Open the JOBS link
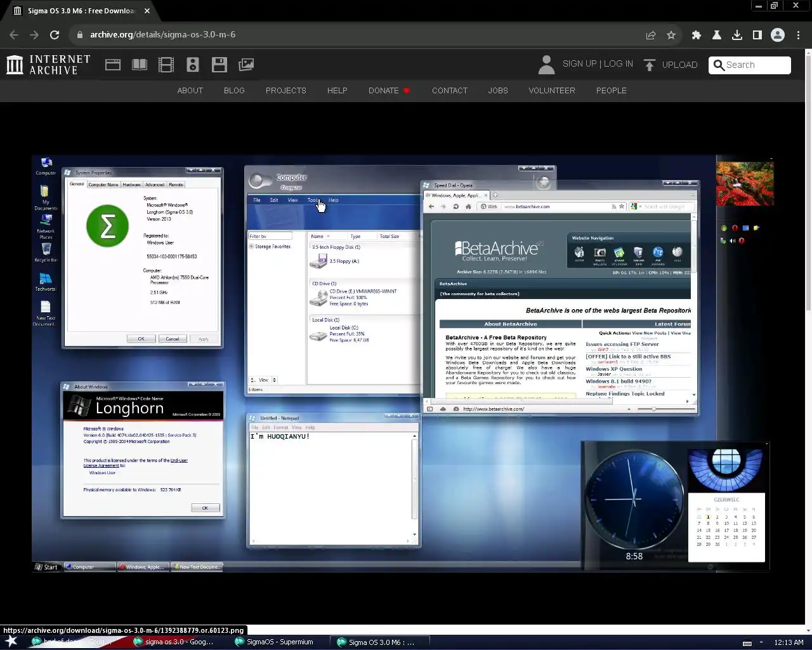 tap(498, 91)
